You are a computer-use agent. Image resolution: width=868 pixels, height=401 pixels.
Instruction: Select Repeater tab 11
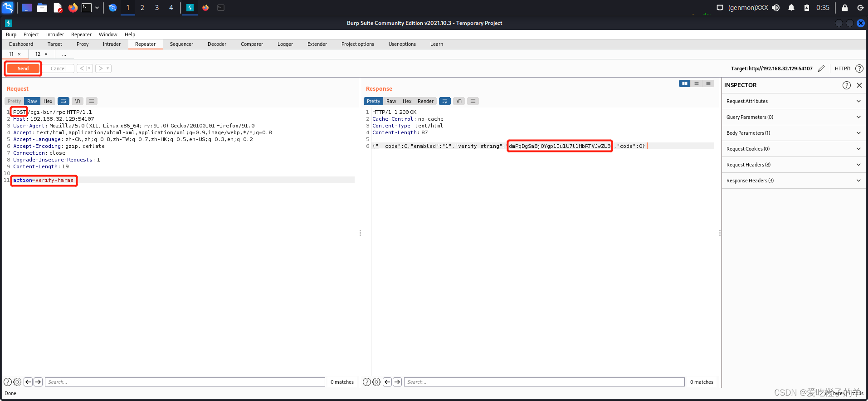pyautogui.click(x=11, y=54)
